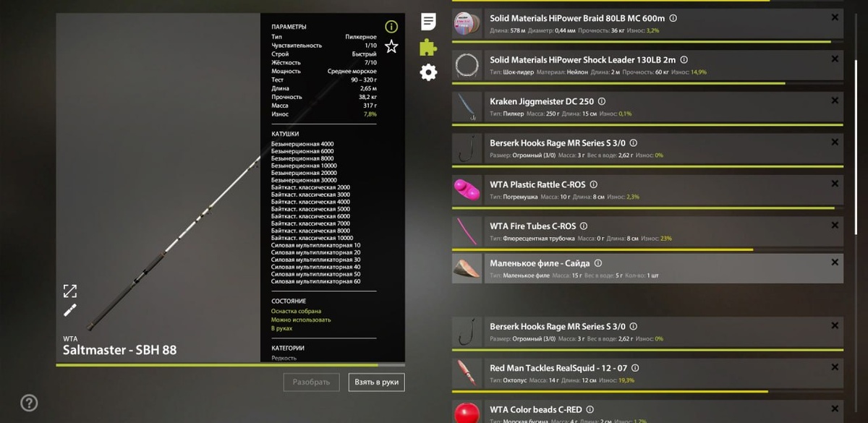This screenshot has width=868, height=423.
Task: Select the pink fire tube thumbnail
Action: pos(467,232)
